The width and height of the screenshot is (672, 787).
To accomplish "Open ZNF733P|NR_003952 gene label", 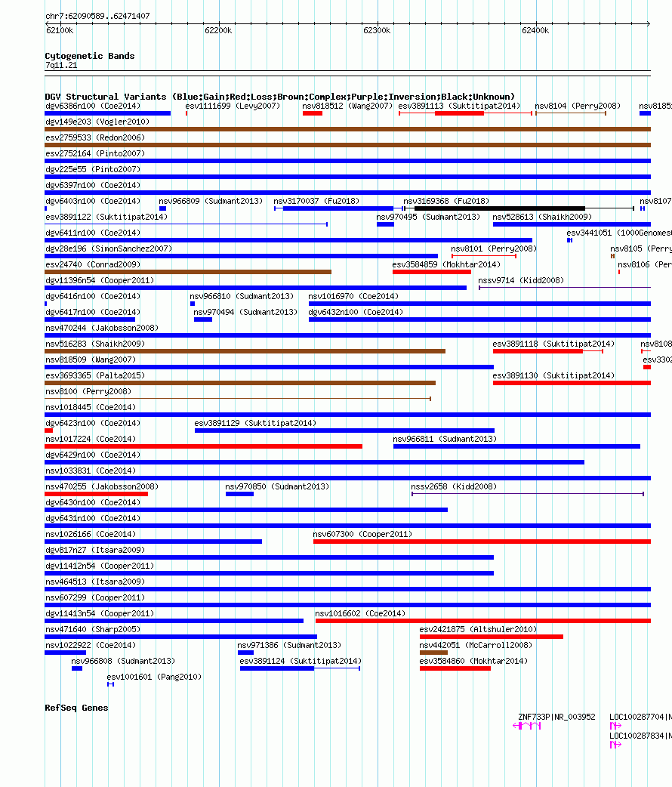I will (556, 718).
